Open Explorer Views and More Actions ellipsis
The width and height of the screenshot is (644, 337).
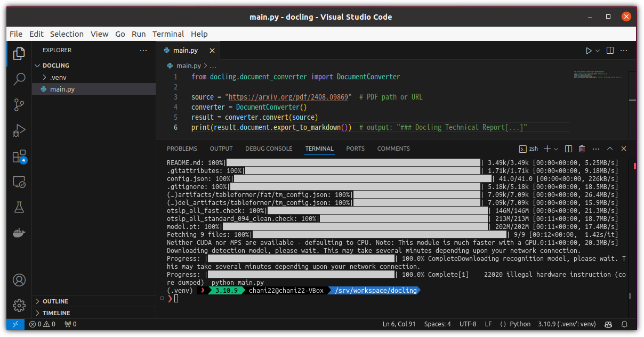143,50
